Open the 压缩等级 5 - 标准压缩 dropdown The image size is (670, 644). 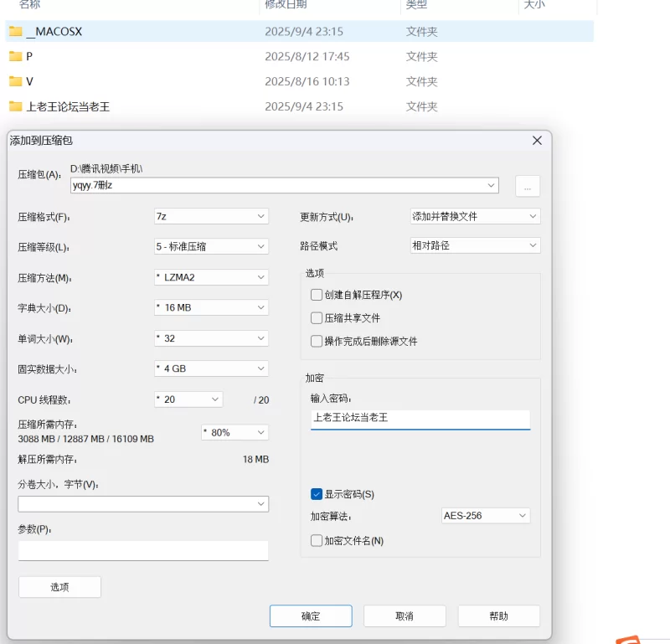[x=211, y=246]
